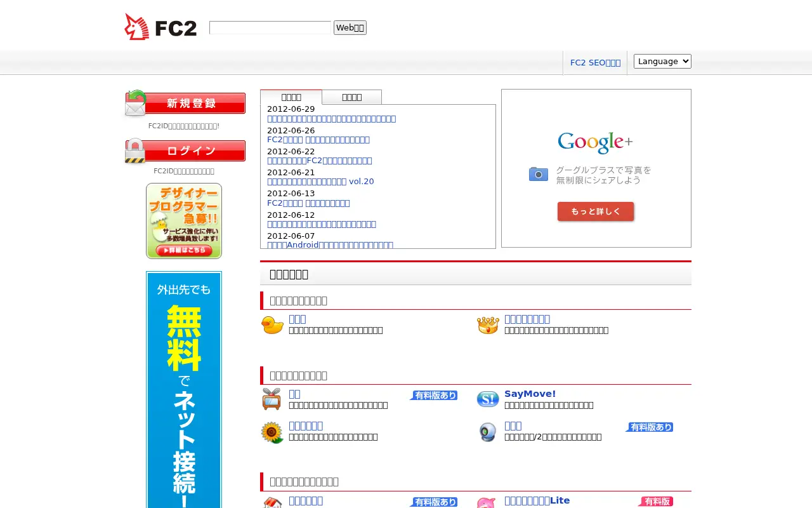Open the news link under 2012-06-22
812x508 pixels.
pos(320,161)
